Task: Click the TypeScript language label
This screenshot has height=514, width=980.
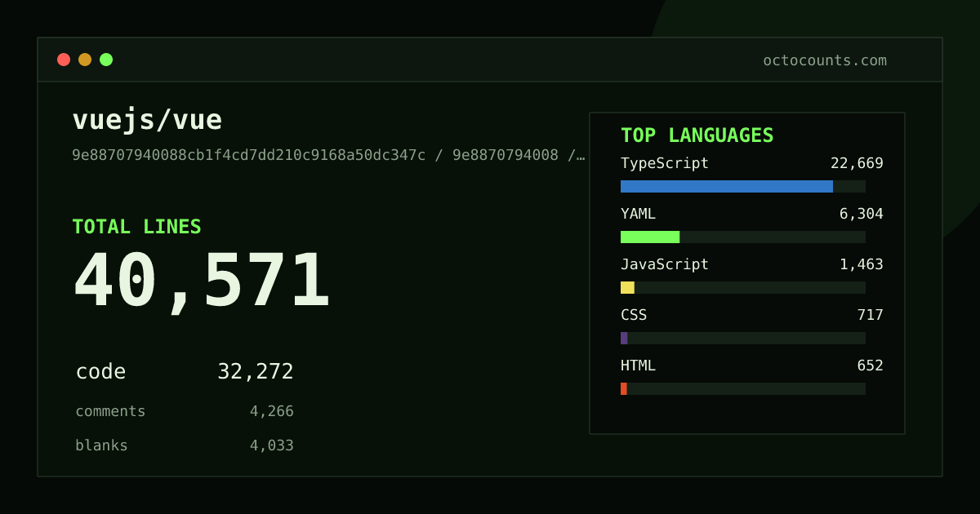Action: 665,163
